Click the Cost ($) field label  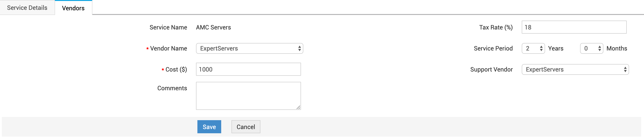(x=176, y=69)
